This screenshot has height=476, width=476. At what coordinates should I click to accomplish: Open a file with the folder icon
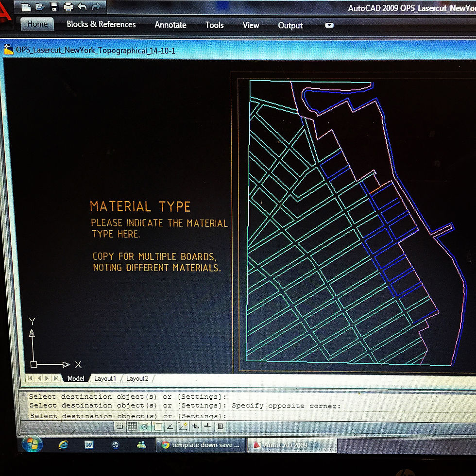coord(40,6)
